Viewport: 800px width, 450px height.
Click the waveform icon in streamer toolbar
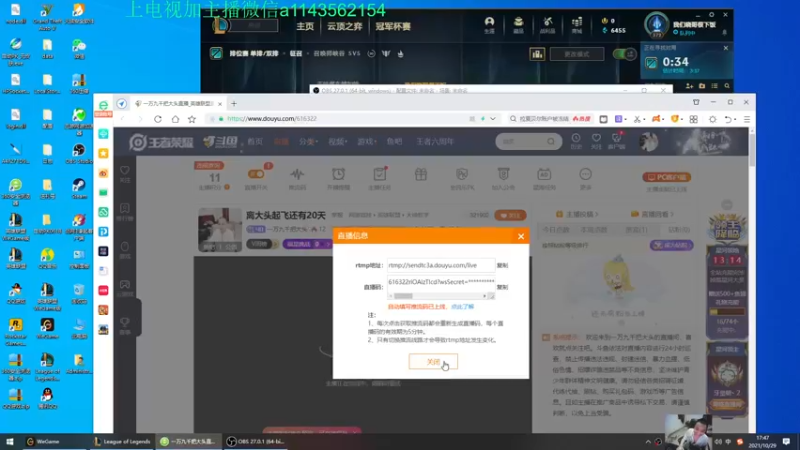(x=297, y=174)
